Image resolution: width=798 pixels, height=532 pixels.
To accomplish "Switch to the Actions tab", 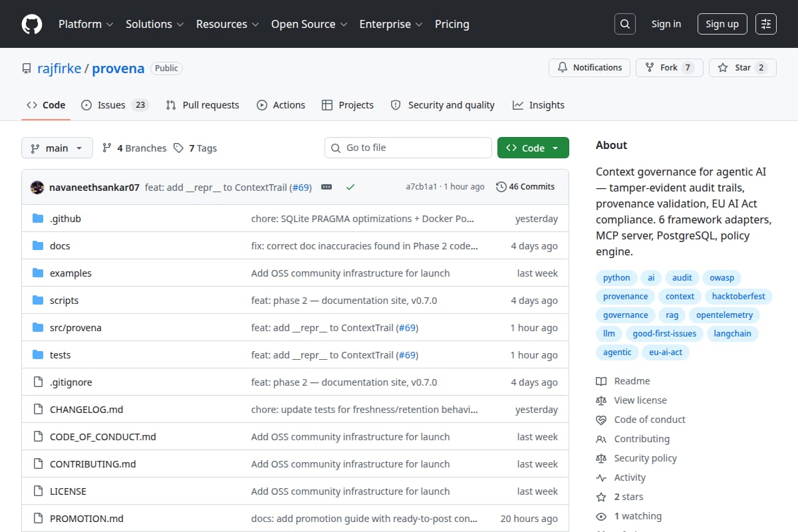I will tap(281, 105).
